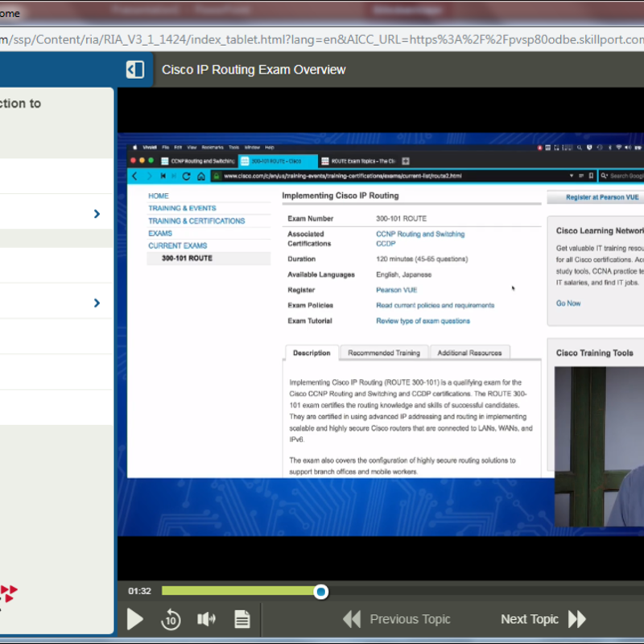This screenshot has width=644, height=644.
Task: Click the presenter video thumbnail
Action: coord(599,447)
